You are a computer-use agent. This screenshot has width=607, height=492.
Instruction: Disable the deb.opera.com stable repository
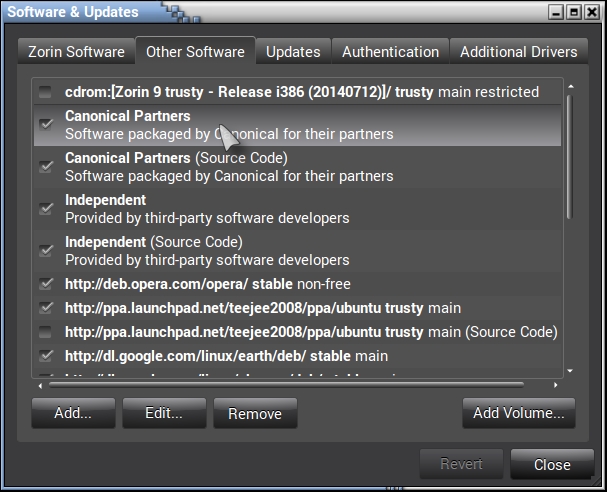pos(45,284)
